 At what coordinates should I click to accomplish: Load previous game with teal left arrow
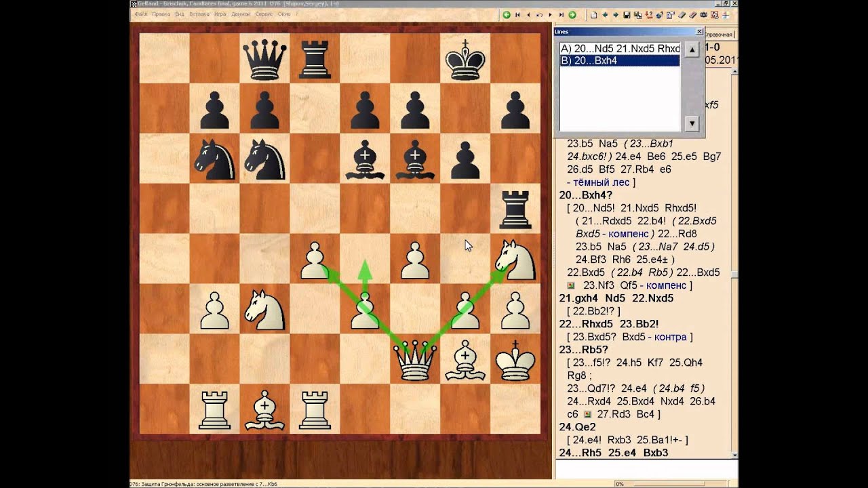(605, 15)
